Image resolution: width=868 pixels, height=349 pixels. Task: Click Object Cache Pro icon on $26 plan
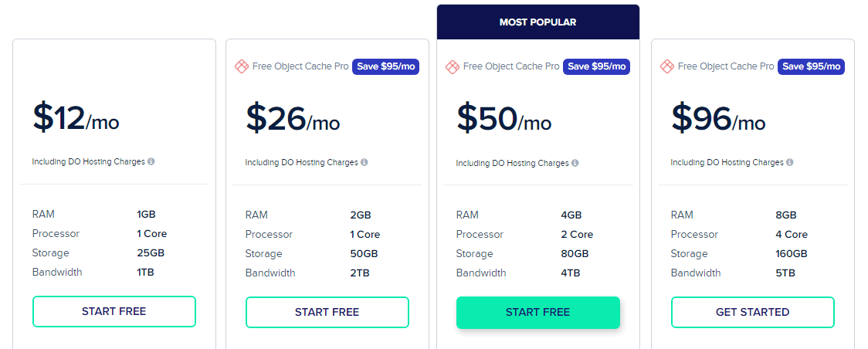coord(241,66)
